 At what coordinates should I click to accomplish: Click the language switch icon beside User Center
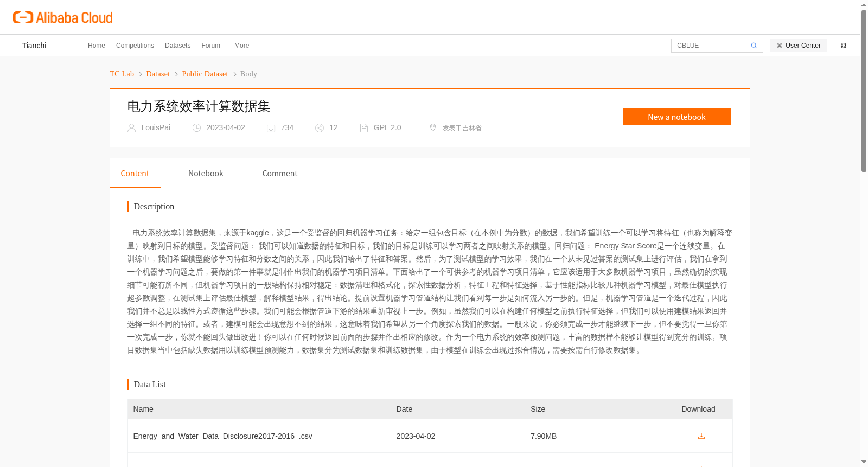pos(844,46)
